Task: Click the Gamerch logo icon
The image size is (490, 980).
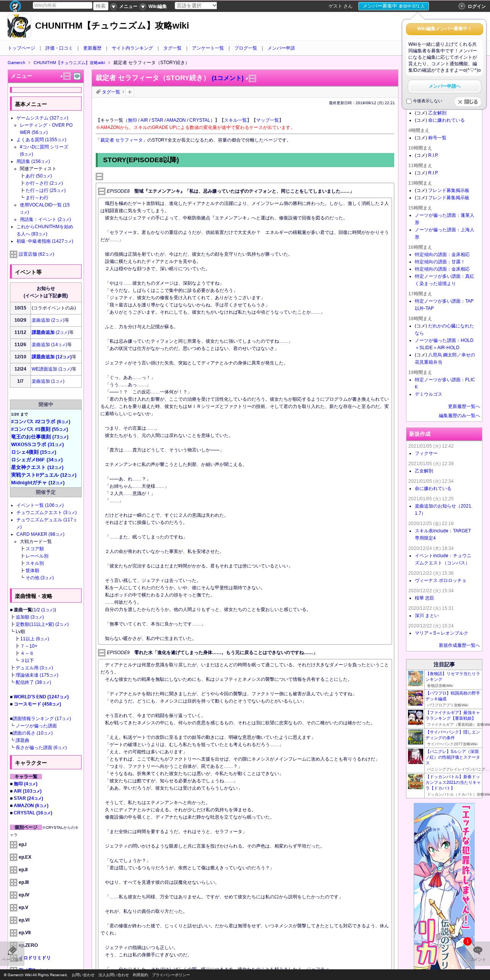Action: [x=15, y=6]
